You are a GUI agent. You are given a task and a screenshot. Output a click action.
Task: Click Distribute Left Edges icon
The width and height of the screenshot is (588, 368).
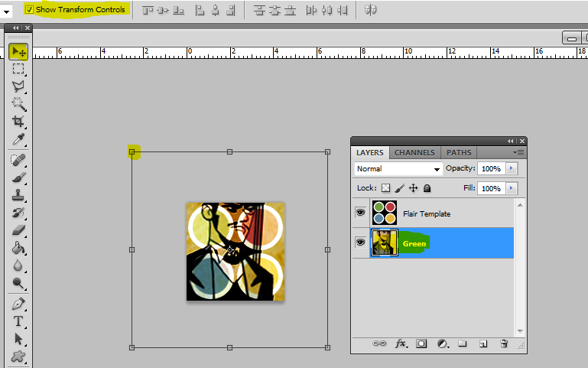[311, 11]
